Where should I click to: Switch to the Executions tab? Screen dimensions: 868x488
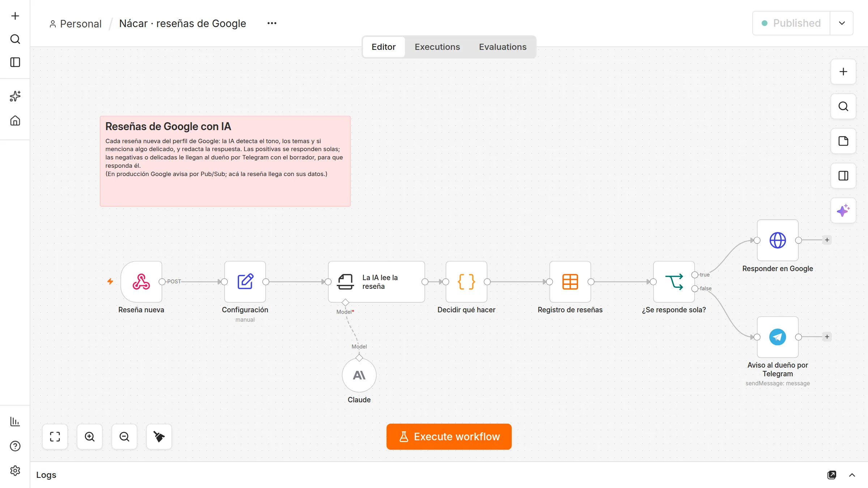(437, 47)
